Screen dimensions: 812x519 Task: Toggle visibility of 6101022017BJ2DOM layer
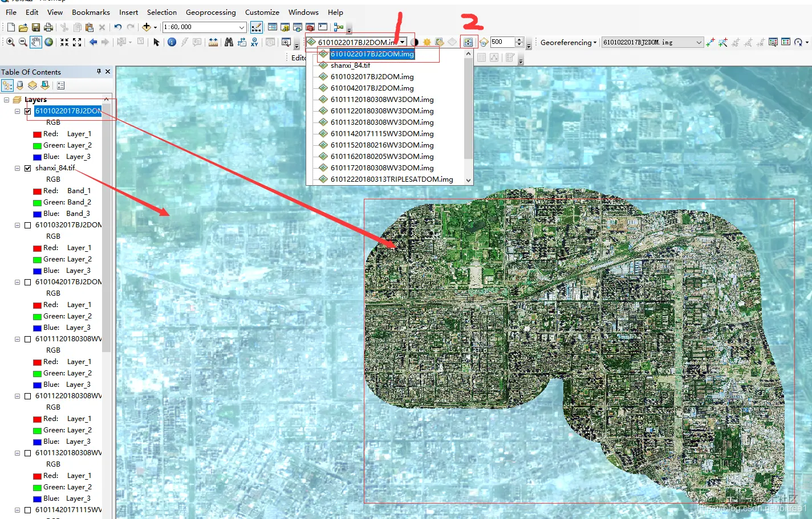[27, 111]
